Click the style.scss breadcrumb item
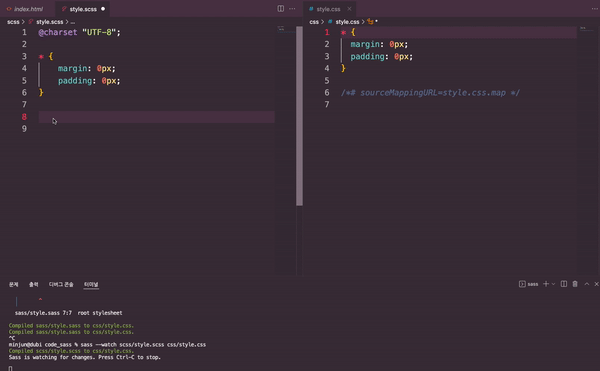Viewport: 600px width, 371px height. (x=50, y=22)
